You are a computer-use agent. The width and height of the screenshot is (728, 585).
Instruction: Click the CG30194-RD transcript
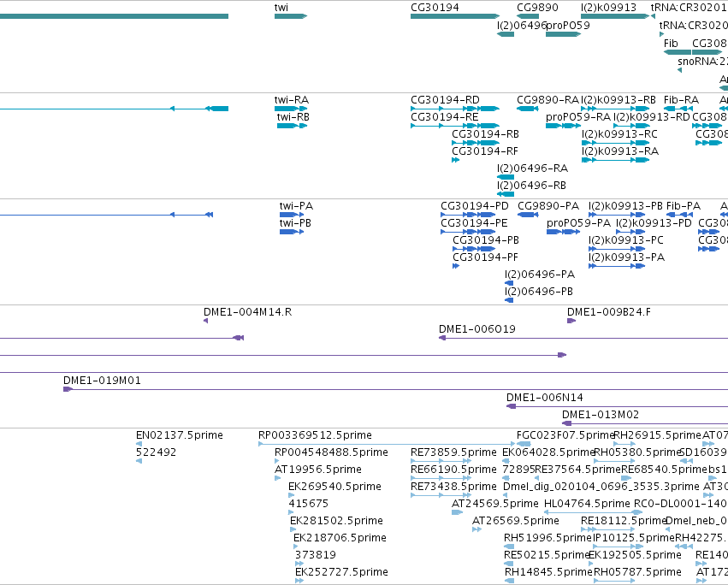(455, 109)
